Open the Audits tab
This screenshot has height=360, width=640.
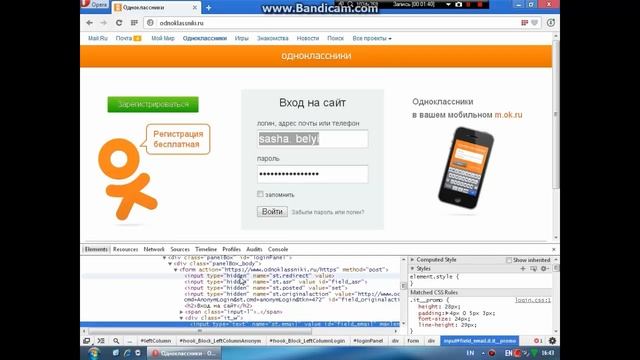(254, 249)
